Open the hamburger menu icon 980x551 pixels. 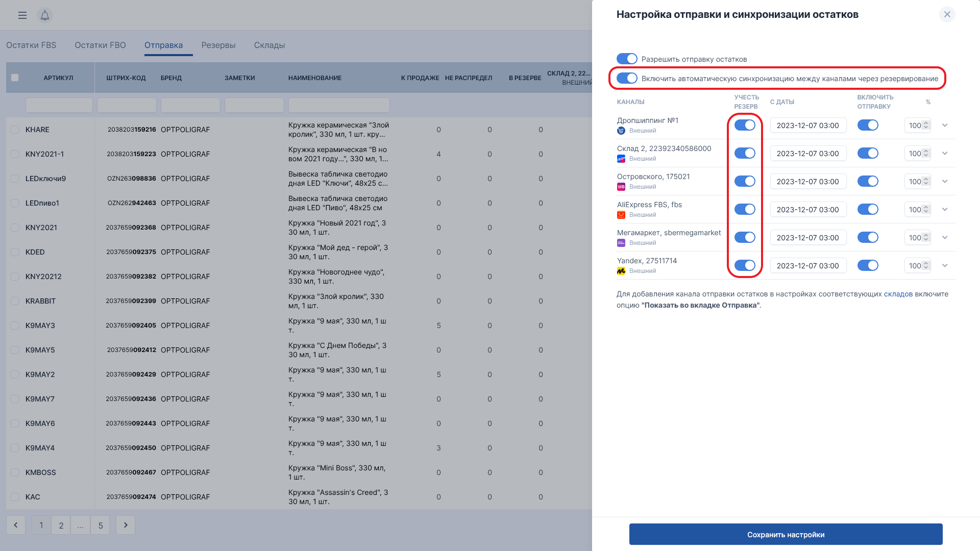point(22,15)
